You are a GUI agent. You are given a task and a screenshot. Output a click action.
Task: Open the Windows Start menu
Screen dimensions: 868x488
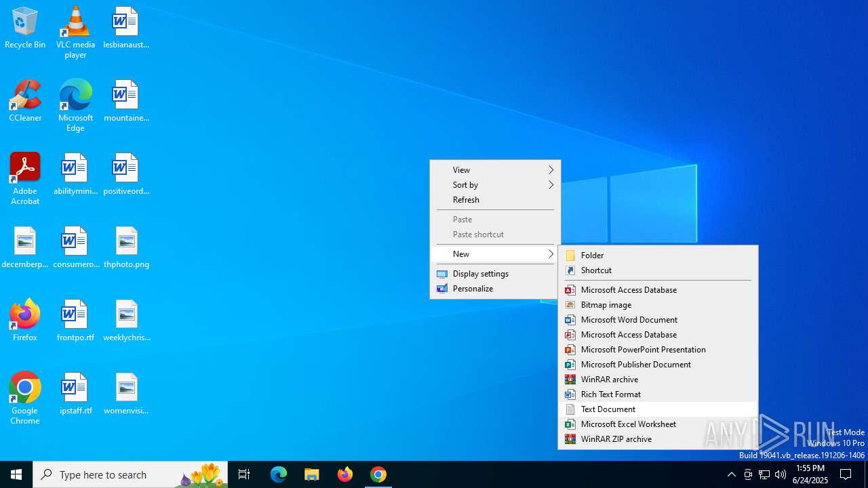click(x=16, y=474)
